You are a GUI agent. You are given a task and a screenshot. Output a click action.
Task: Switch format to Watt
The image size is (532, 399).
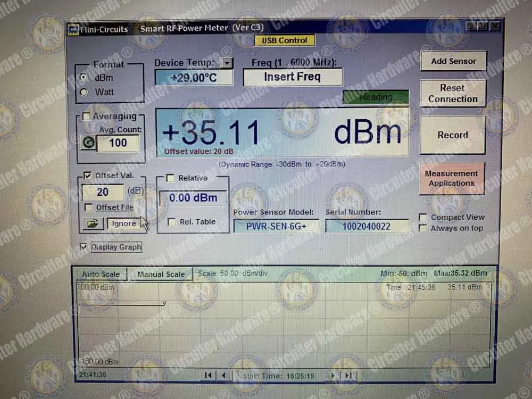tap(83, 92)
